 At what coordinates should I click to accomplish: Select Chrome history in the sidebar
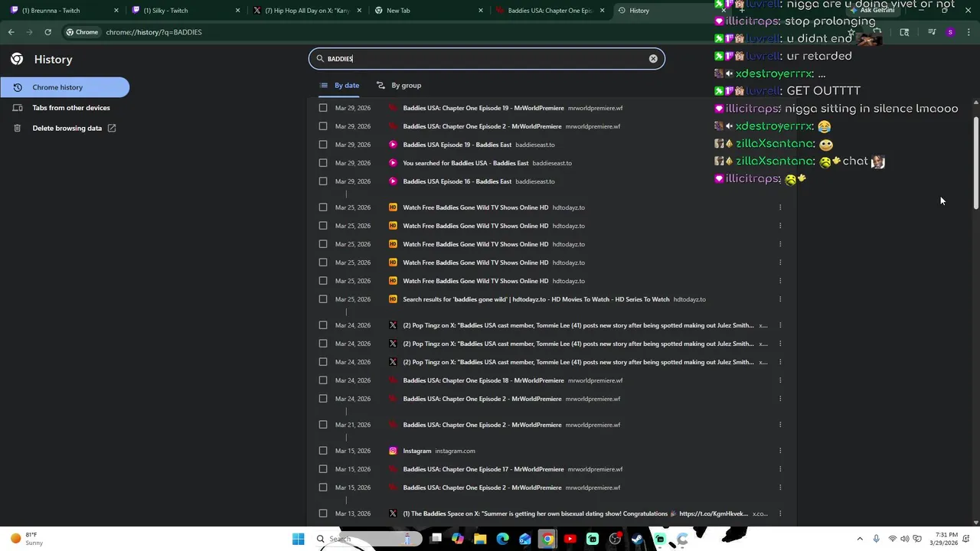65,87
